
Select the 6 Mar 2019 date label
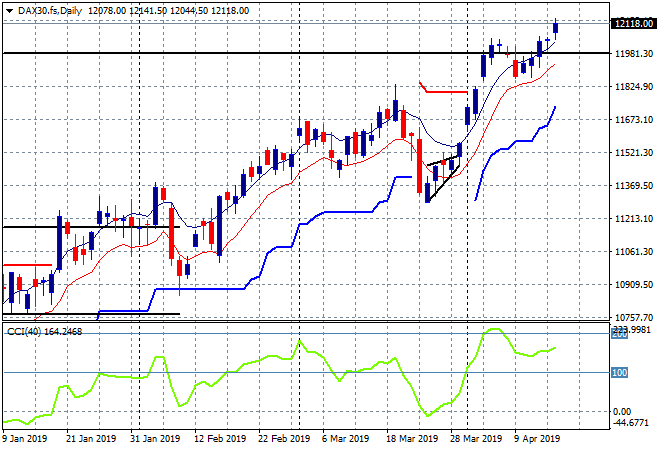coord(346,439)
